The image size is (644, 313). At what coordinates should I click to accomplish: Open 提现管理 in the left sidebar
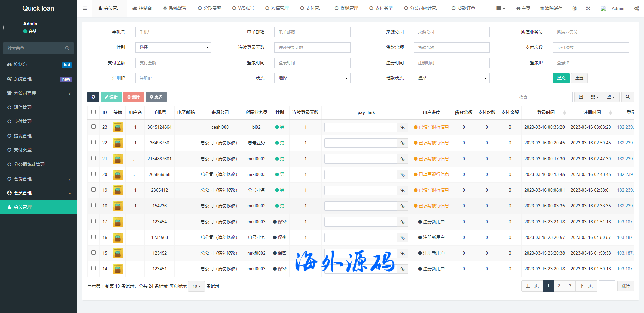tap(22, 136)
